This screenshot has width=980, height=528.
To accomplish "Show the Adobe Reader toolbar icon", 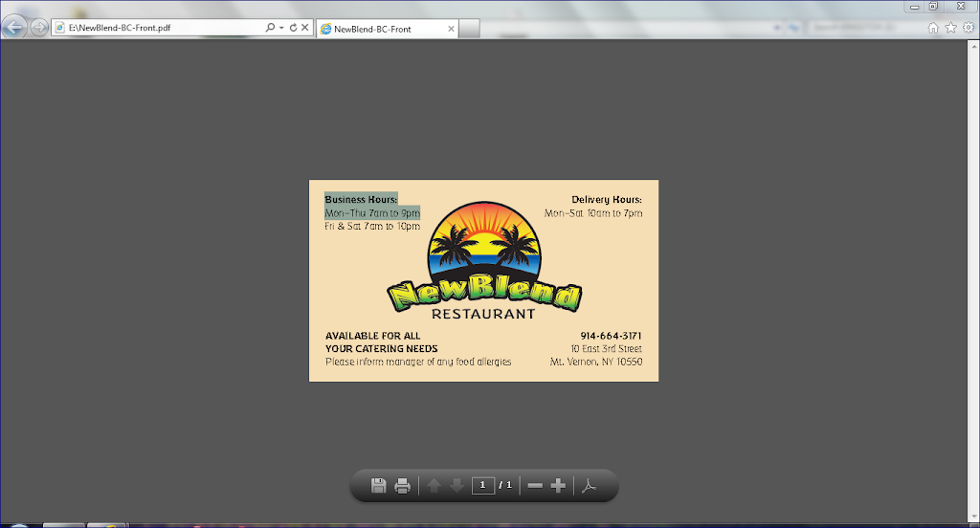I will pyautogui.click(x=589, y=486).
